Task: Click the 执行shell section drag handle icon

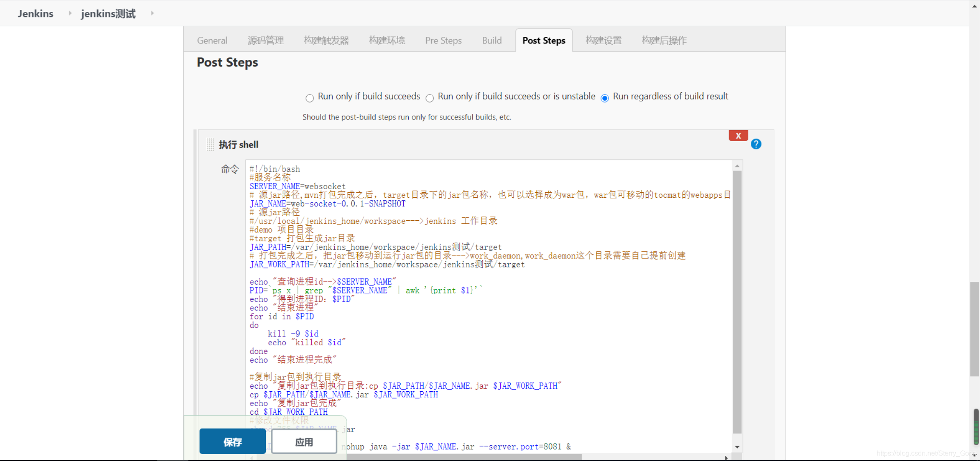Action: [210, 144]
